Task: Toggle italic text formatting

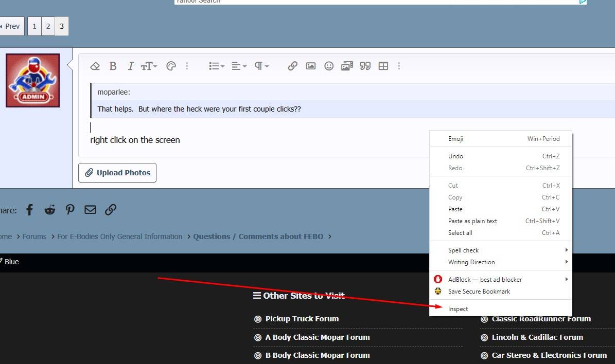Action: (130, 66)
